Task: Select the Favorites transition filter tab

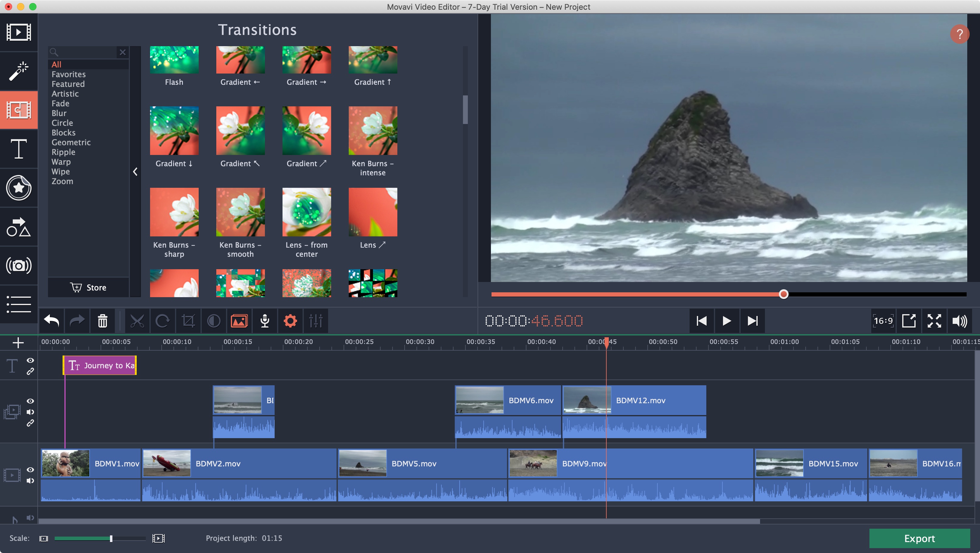Action: pyautogui.click(x=68, y=74)
